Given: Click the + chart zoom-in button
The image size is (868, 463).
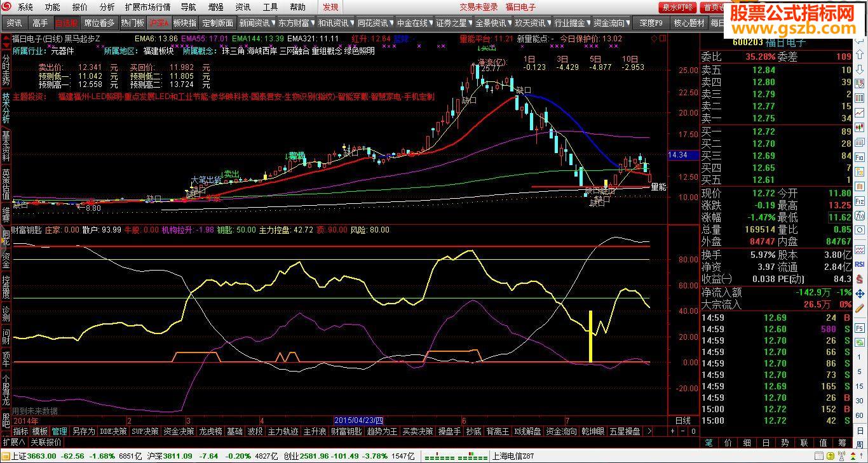Looking at the screenshot, I should pyautogui.click(x=672, y=431).
